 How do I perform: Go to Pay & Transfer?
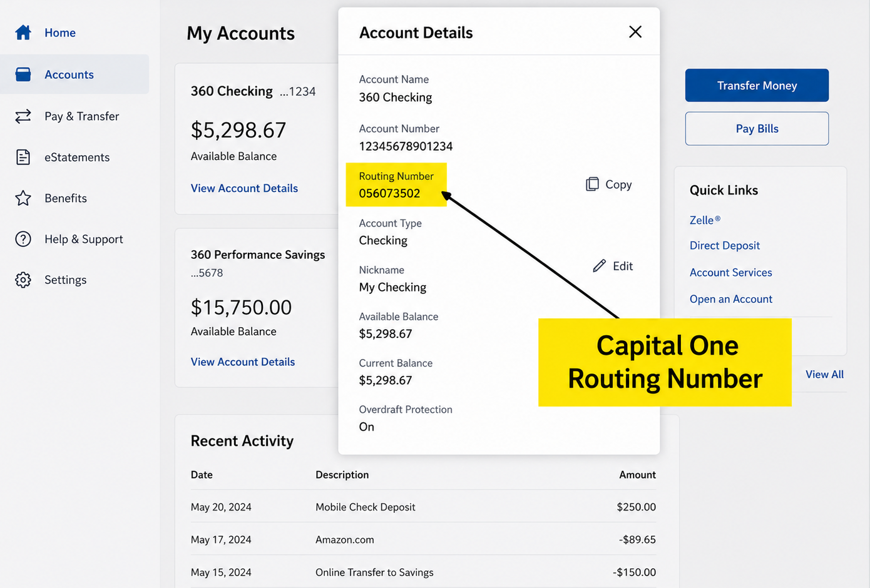(81, 116)
